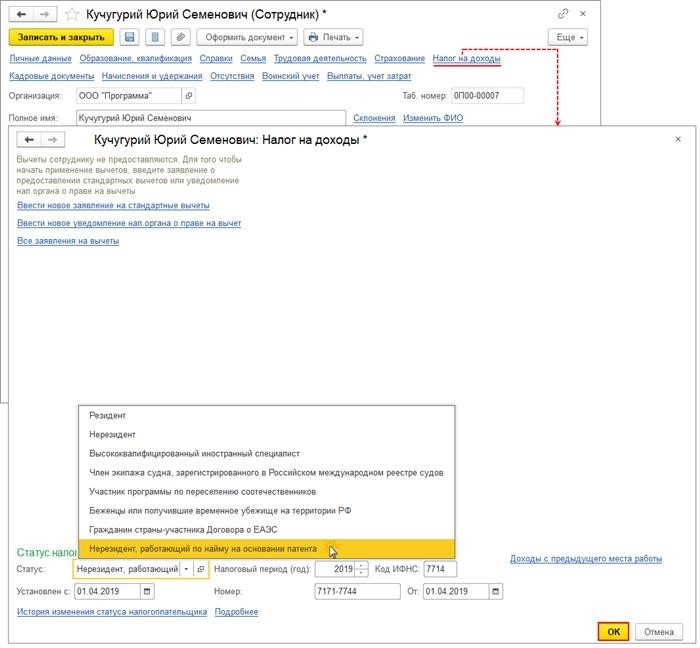Close the Налог на доходы window

(678, 139)
